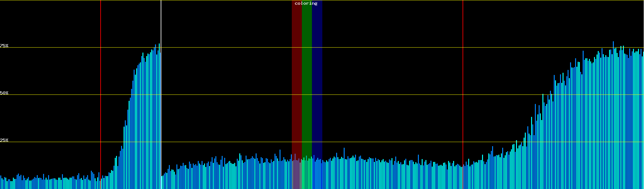Select the right red vertical marker line
644x189 pixels.
coord(463,79)
